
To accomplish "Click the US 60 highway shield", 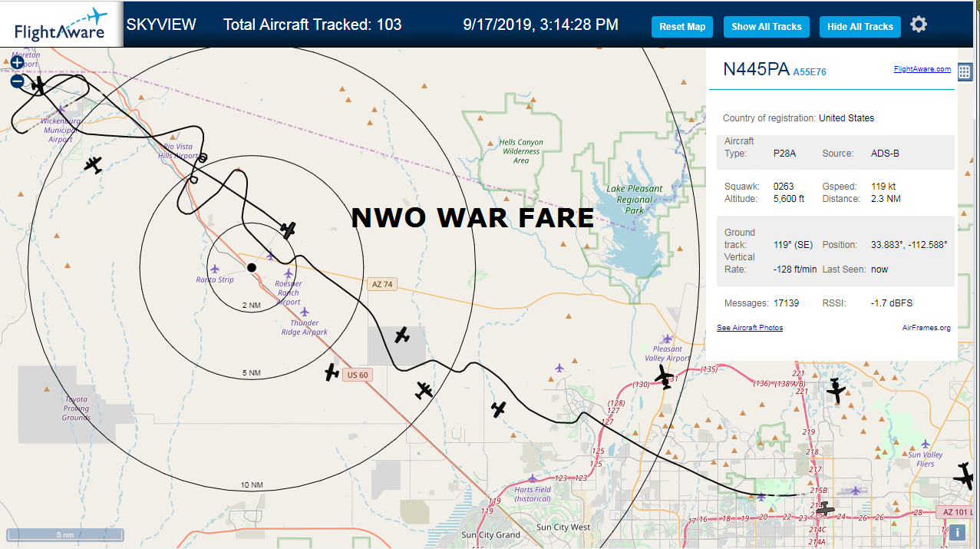I will 358,375.
